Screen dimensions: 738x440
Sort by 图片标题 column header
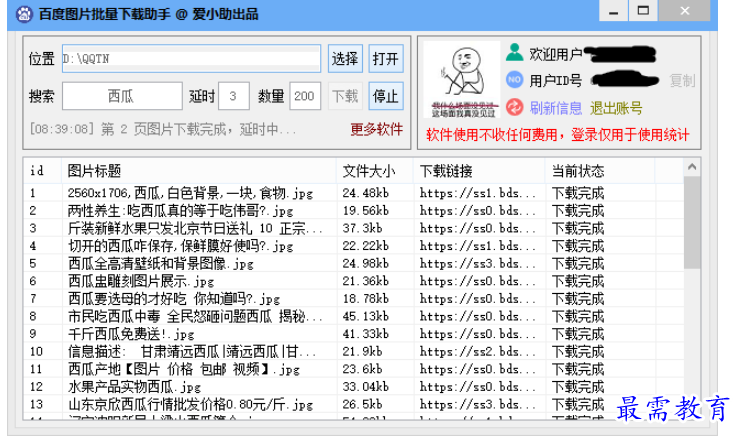tap(199, 170)
